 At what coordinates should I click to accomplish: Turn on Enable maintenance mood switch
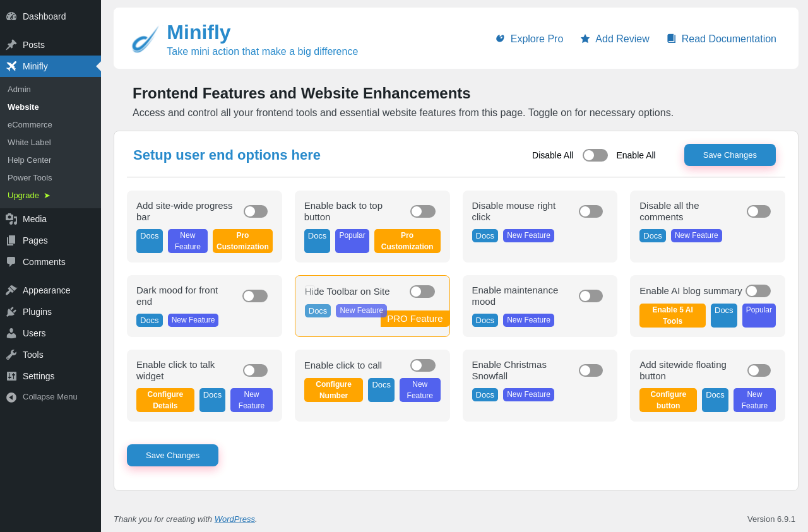591,296
